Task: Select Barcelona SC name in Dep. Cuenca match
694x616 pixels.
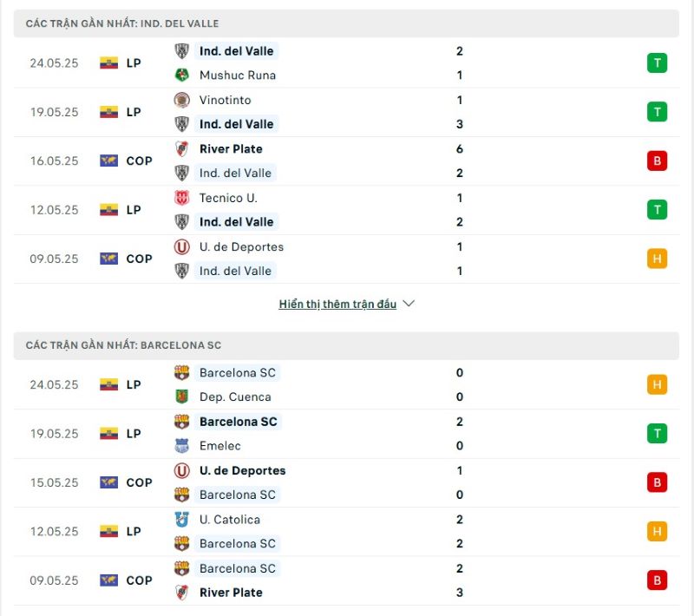Action: click(237, 372)
